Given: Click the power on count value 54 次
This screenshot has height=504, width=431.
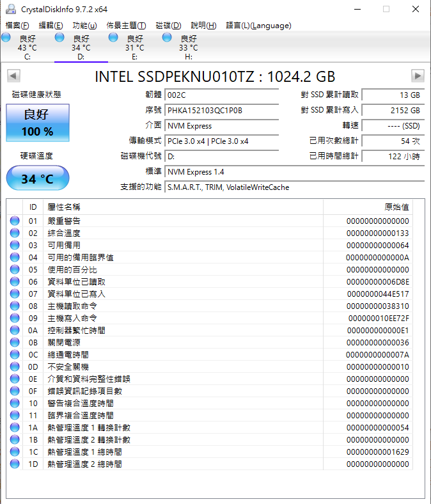Looking at the screenshot, I should (x=393, y=141).
